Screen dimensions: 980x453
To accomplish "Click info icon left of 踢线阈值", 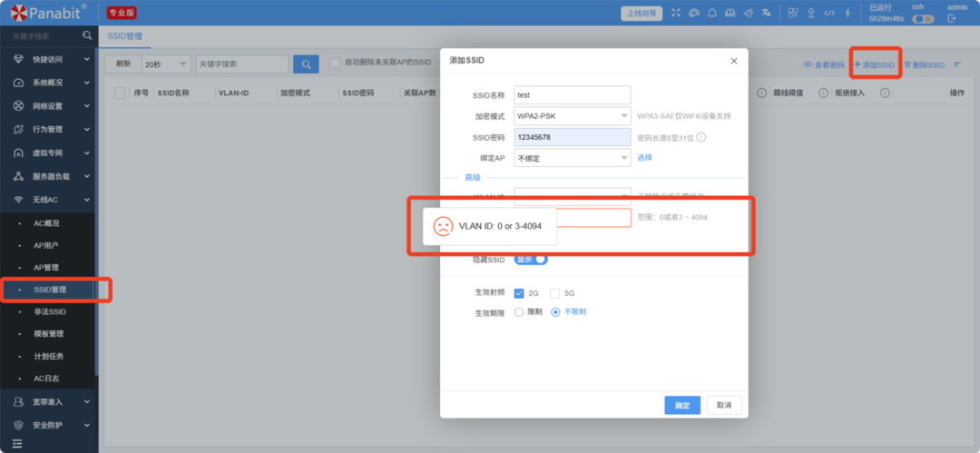I will coord(762,93).
